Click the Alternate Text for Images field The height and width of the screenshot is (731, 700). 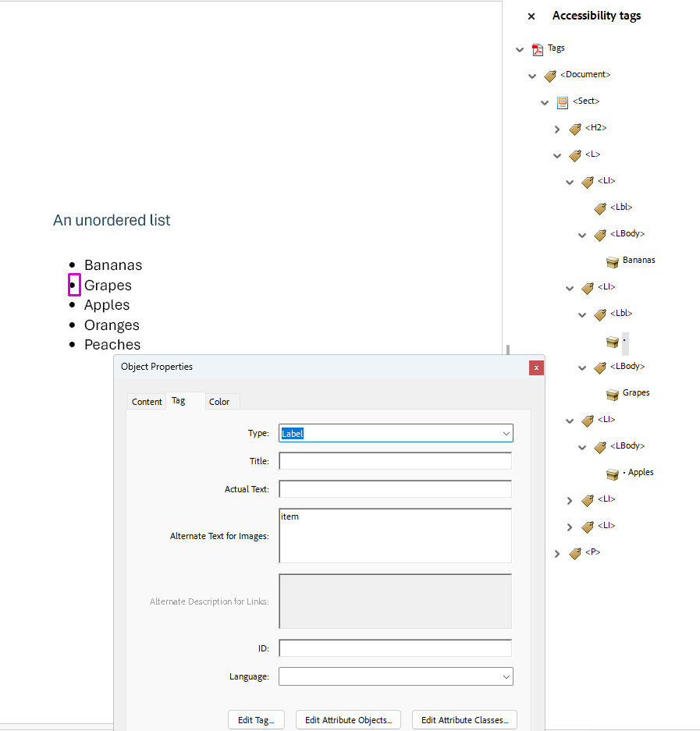[394, 535]
